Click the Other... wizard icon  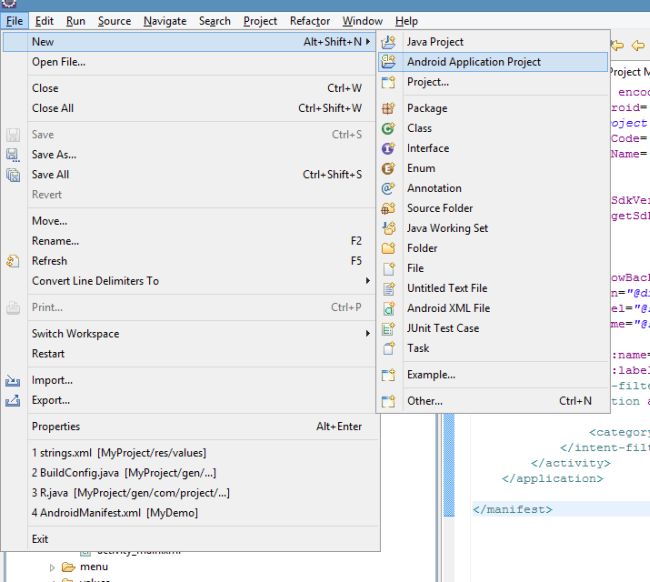tap(388, 401)
